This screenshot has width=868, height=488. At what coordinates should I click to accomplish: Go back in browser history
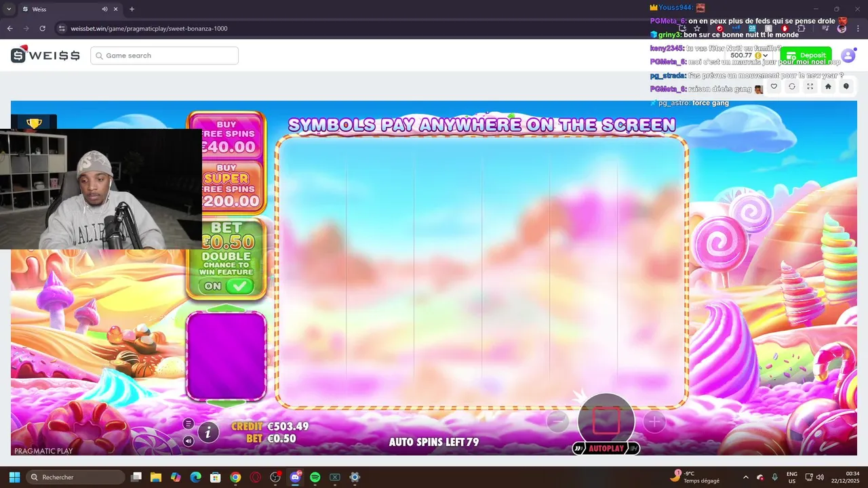click(x=9, y=28)
